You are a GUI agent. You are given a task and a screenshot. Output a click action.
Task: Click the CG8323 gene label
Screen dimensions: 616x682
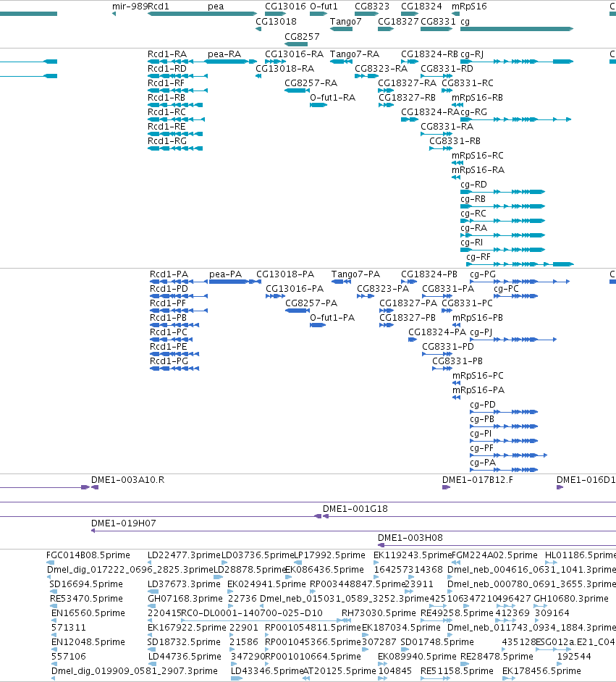[371, 7]
